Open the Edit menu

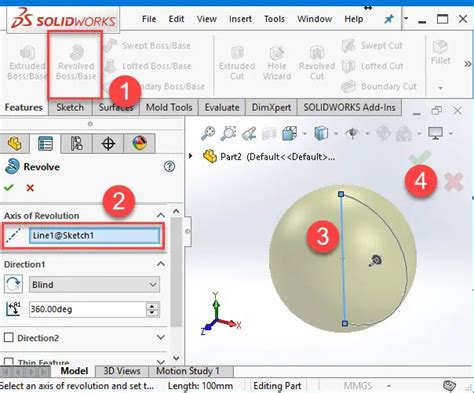click(x=176, y=19)
